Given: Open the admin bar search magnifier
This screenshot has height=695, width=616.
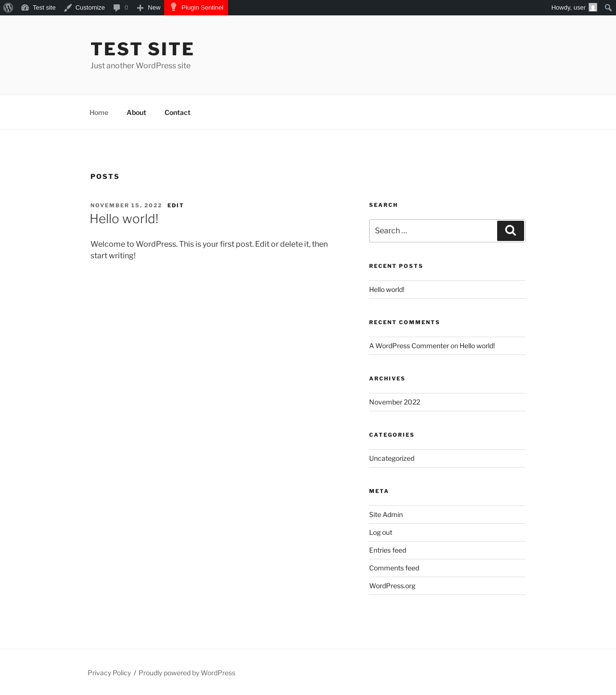Looking at the screenshot, I should [608, 8].
